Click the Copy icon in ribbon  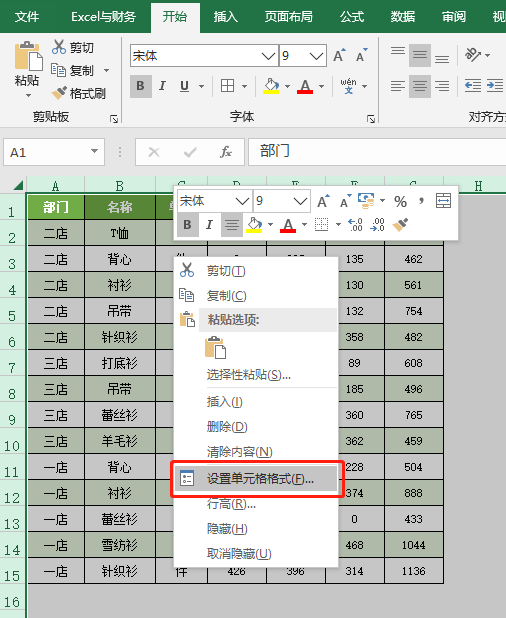point(58,70)
